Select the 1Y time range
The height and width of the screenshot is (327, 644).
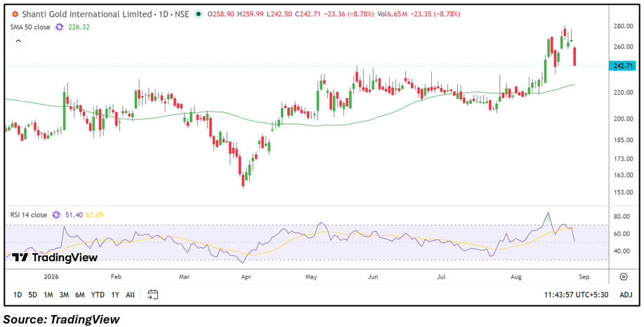[x=115, y=295]
